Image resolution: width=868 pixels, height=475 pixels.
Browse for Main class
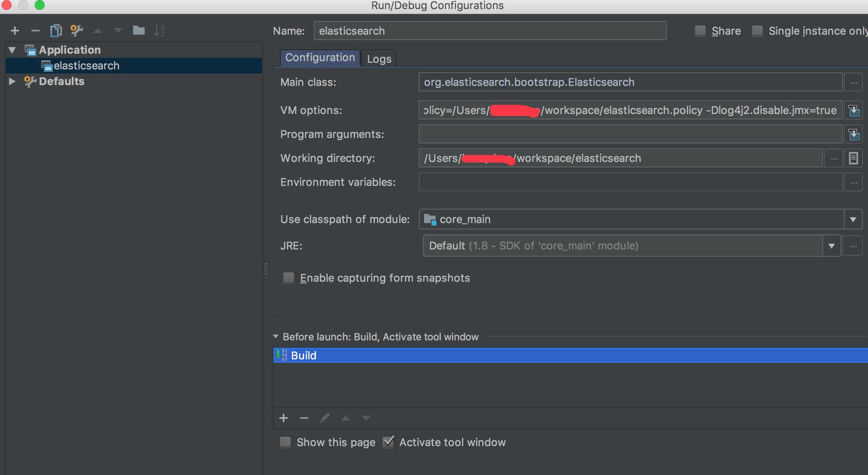pos(854,82)
